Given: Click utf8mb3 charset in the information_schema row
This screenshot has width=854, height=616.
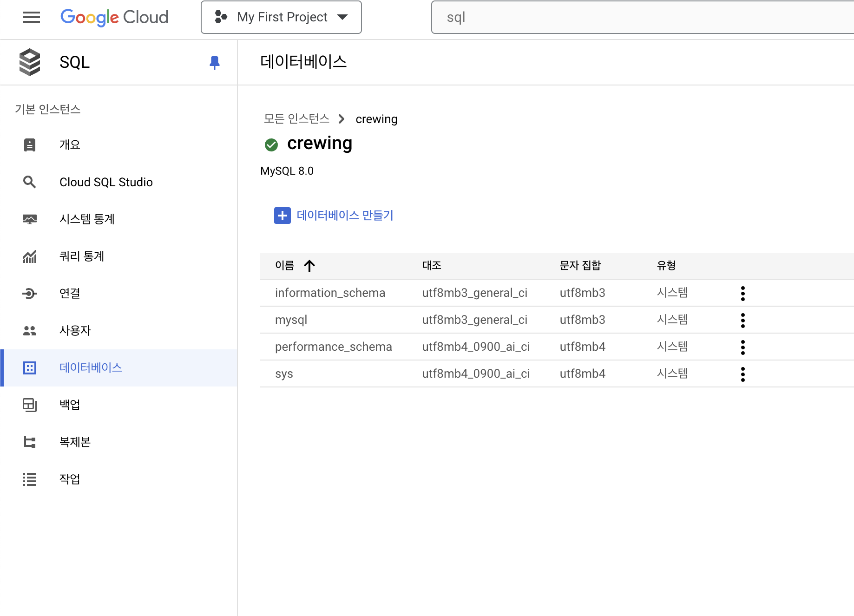Looking at the screenshot, I should (x=583, y=293).
